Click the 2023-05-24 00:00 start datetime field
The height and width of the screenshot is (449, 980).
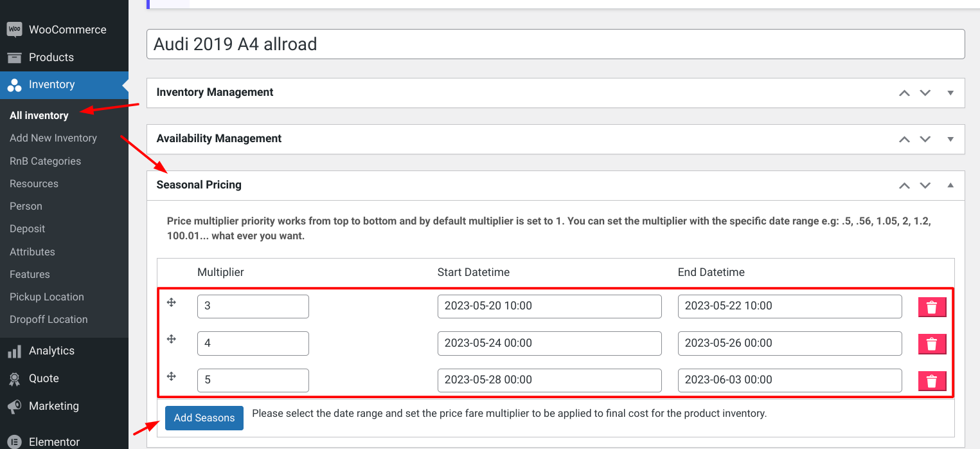click(549, 344)
